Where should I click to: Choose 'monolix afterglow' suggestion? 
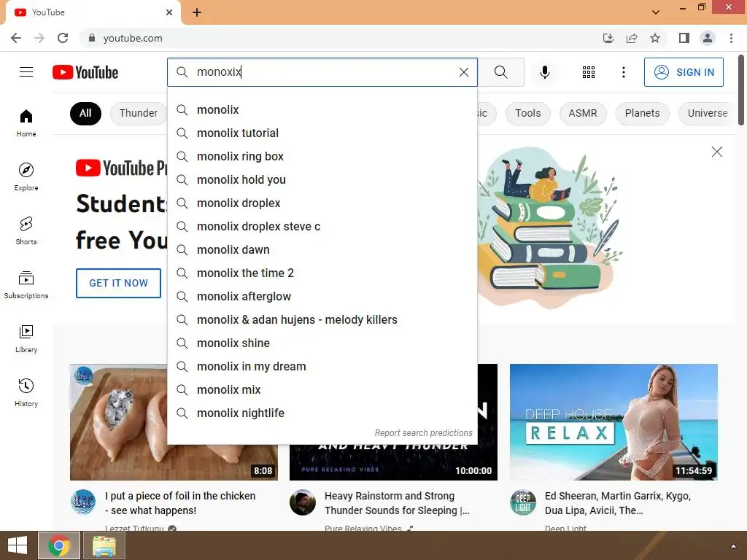pos(322,296)
